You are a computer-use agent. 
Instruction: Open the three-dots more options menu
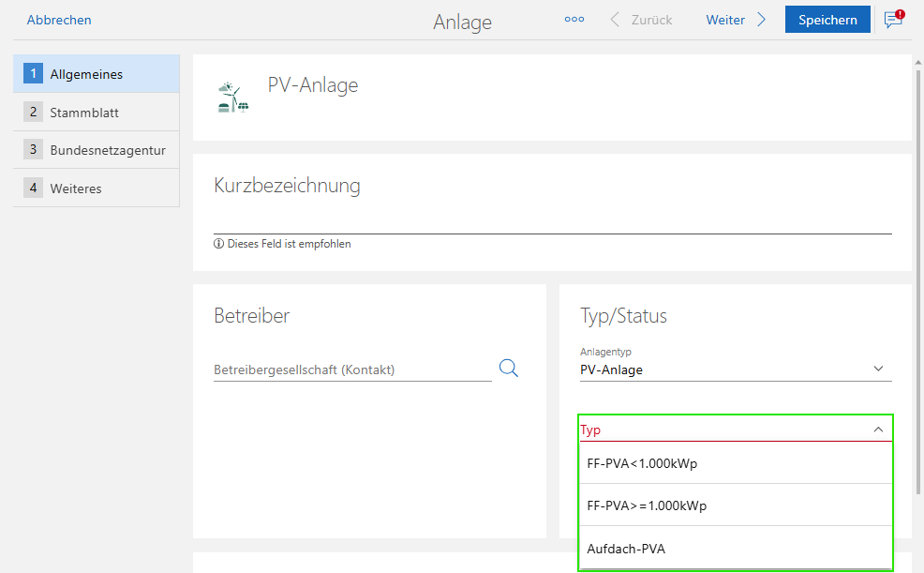pos(574,20)
